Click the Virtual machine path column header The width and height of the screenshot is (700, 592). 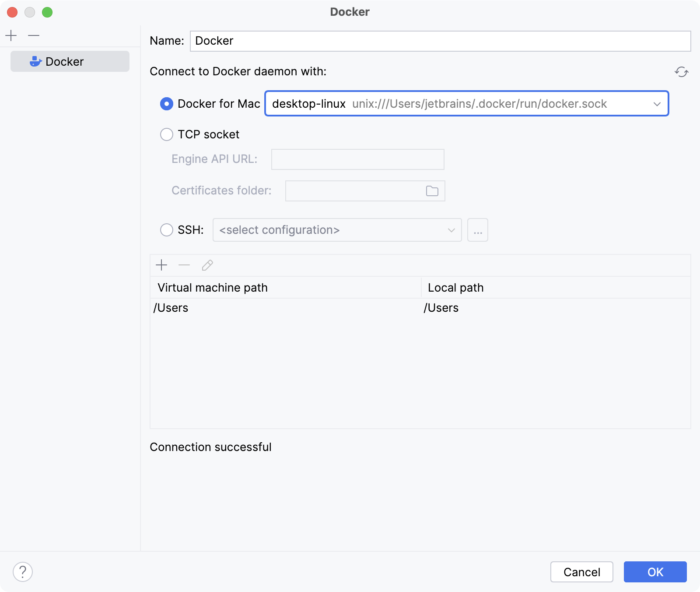(x=285, y=288)
